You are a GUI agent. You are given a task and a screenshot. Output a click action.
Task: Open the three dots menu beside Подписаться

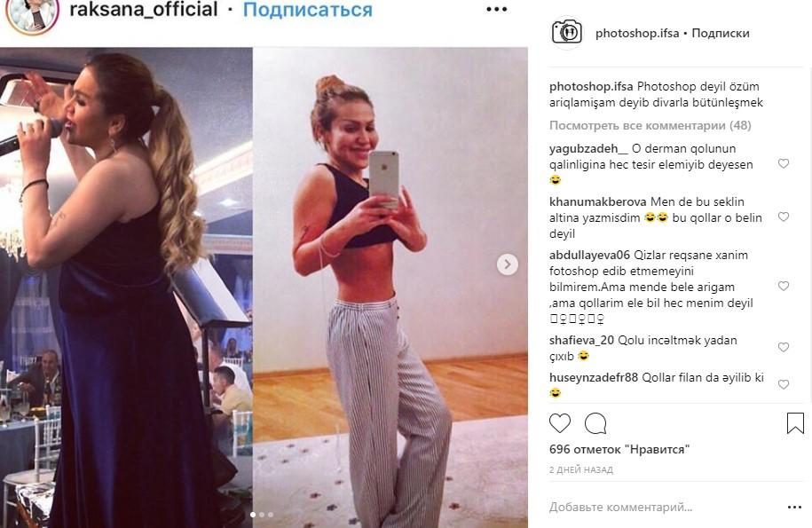(496, 9)
